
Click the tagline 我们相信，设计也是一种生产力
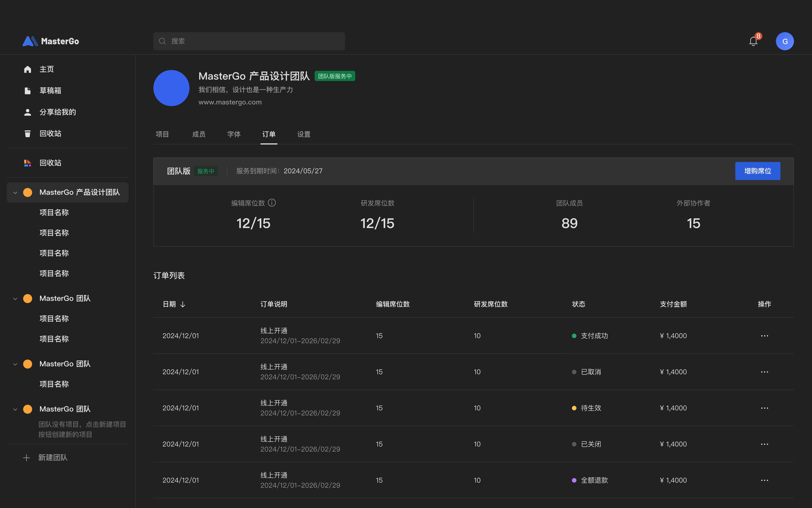tap(246, 90)
